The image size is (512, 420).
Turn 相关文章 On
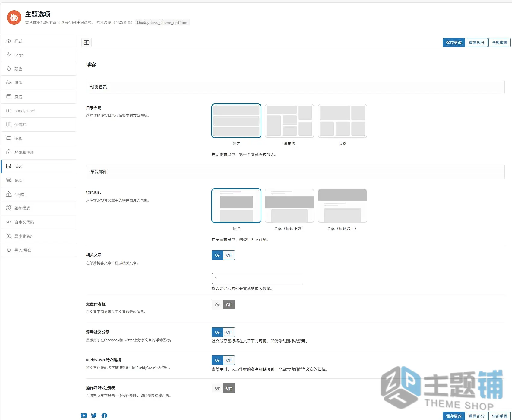(x=217, y=255)
